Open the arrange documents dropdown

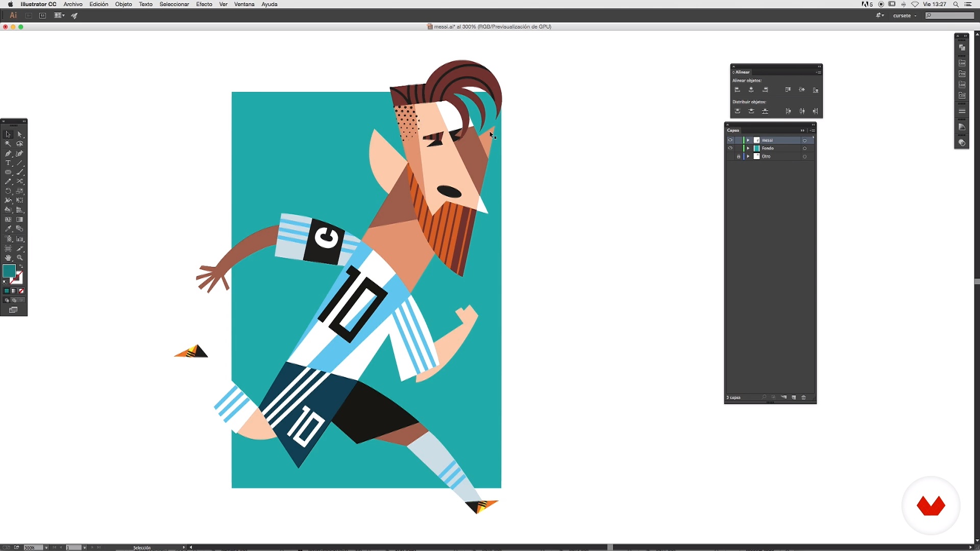point(59,15)
